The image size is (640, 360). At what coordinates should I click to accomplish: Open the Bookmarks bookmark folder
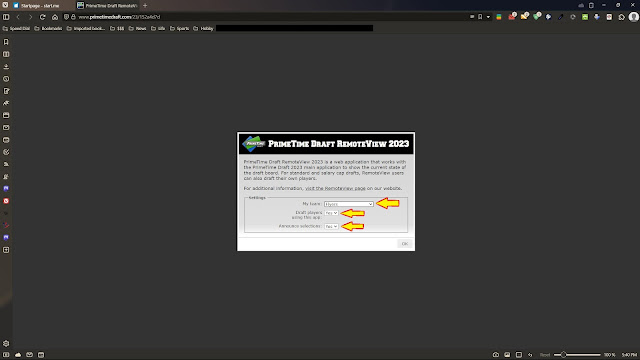point(48,29)
